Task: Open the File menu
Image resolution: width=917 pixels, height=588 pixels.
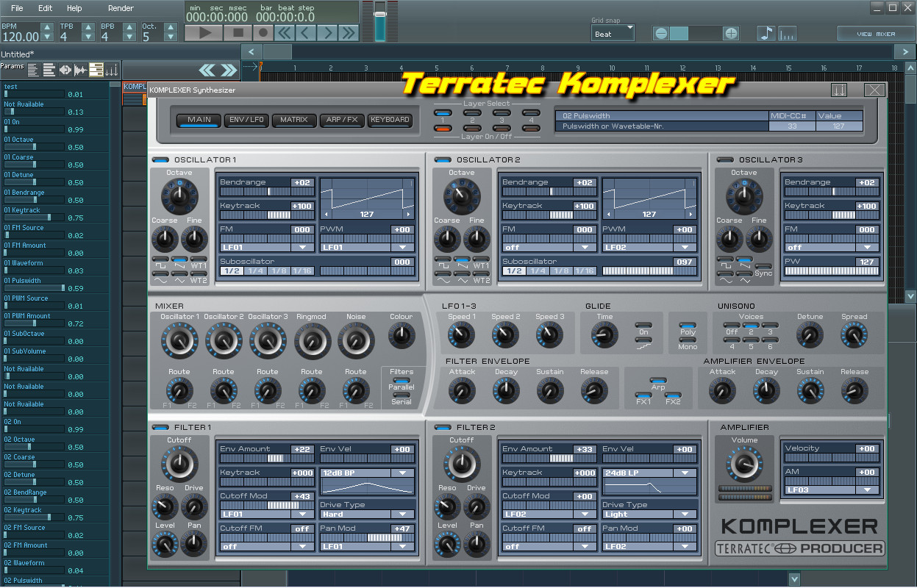Action: click(x=17, y=8)
